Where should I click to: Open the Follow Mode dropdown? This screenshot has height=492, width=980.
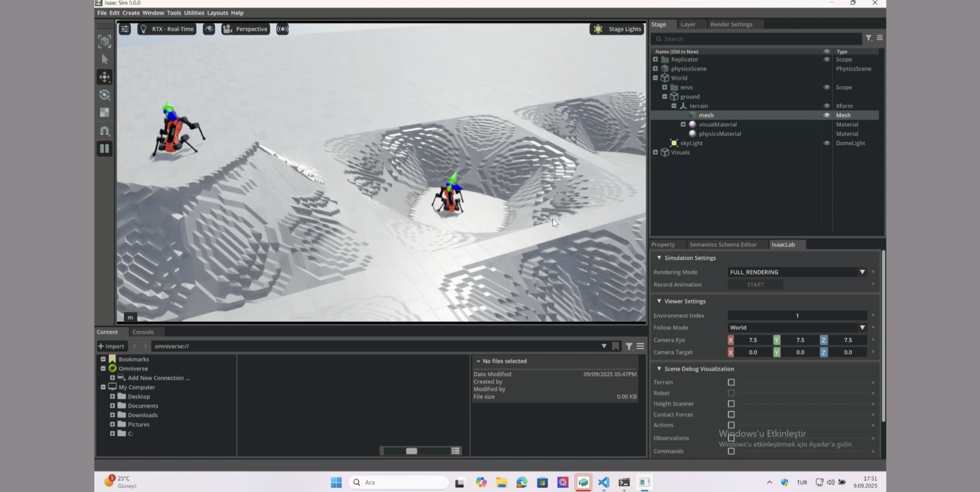point(797,327)
